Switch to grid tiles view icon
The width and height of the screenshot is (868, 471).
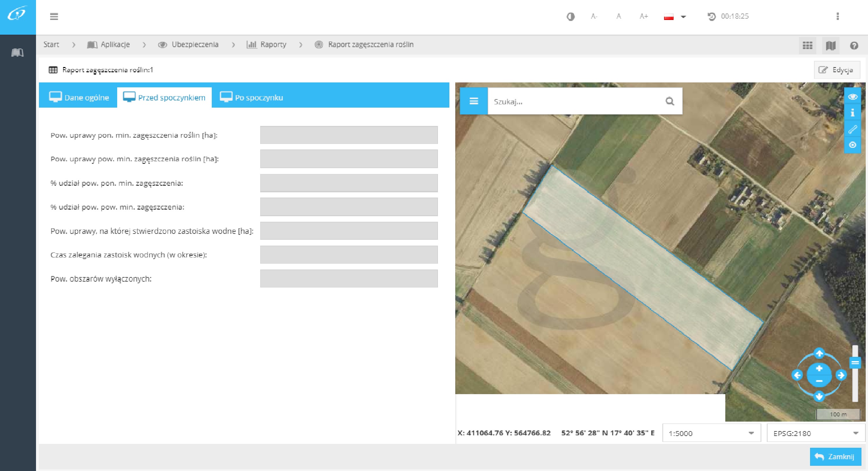[x=807, y=45]
